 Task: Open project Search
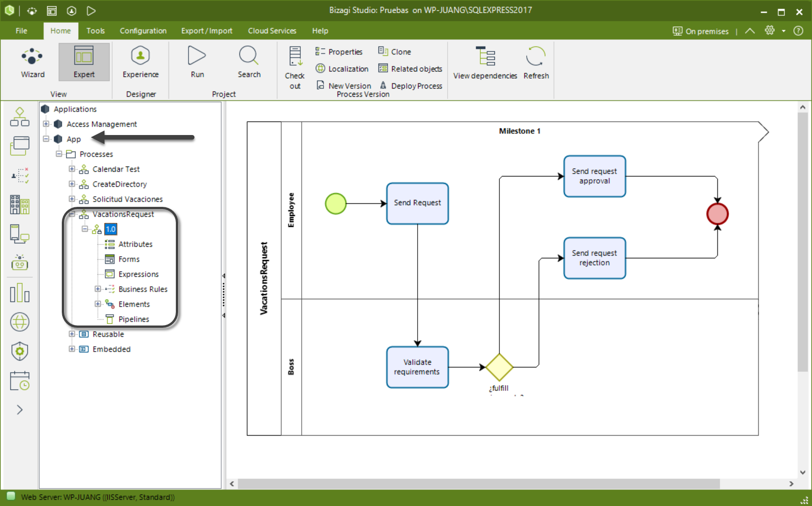(x=249, y=62)
